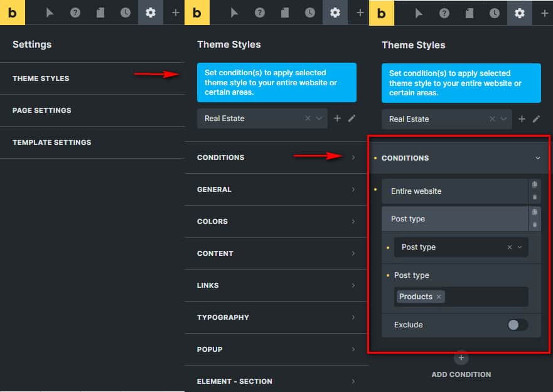Delete the Entire website condition
Viewport: 553px width, 392px height.
pyautogui.click(x=534, y=197)
